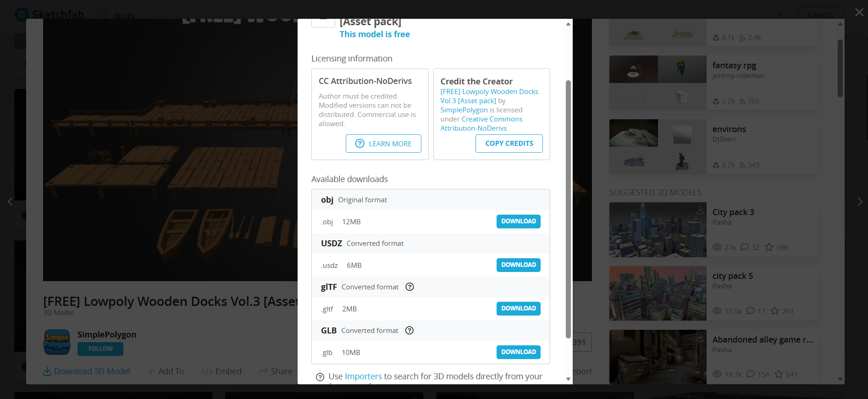Click the 'USDZ Converted format' row
The image size is (868, 399).
pyautogui.click(x=431, y=244)
